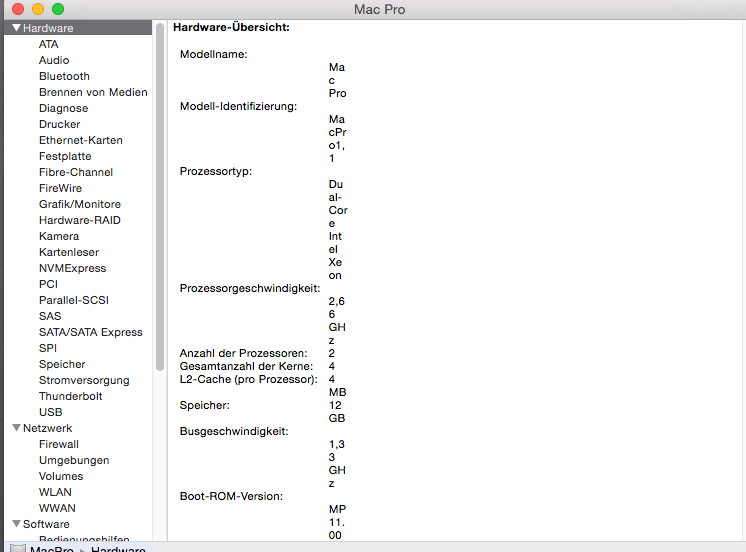Open Grafik/Monitore entry

point(80,204)
